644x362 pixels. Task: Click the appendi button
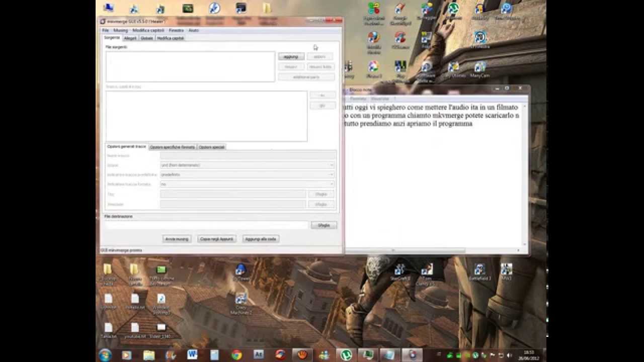point(320,57)
